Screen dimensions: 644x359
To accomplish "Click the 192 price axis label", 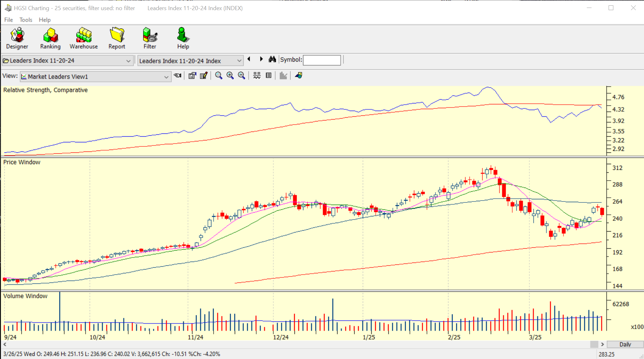I will tap(617, 252).
